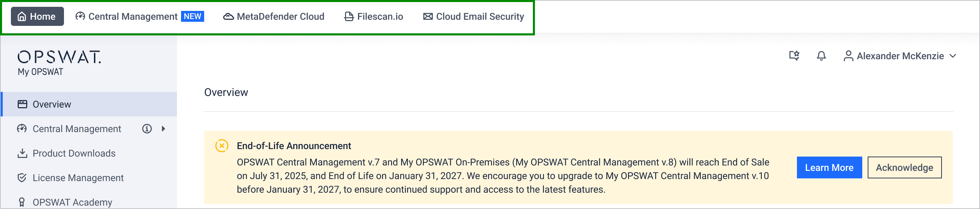This screenshot has width=980, height=209.
Task: Open Filescan.io from the top bar
Action: click(374, 16)
